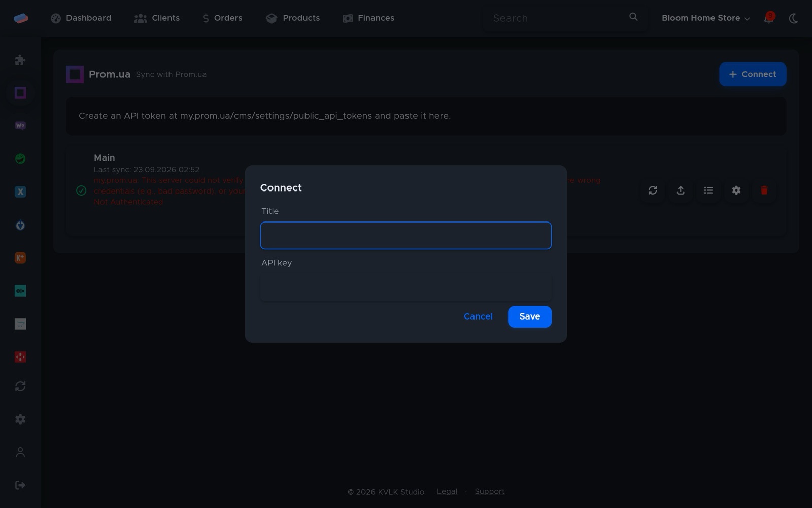Open the Products menu
This screenshot has height=508, width=812.
(x=293, y=18)
